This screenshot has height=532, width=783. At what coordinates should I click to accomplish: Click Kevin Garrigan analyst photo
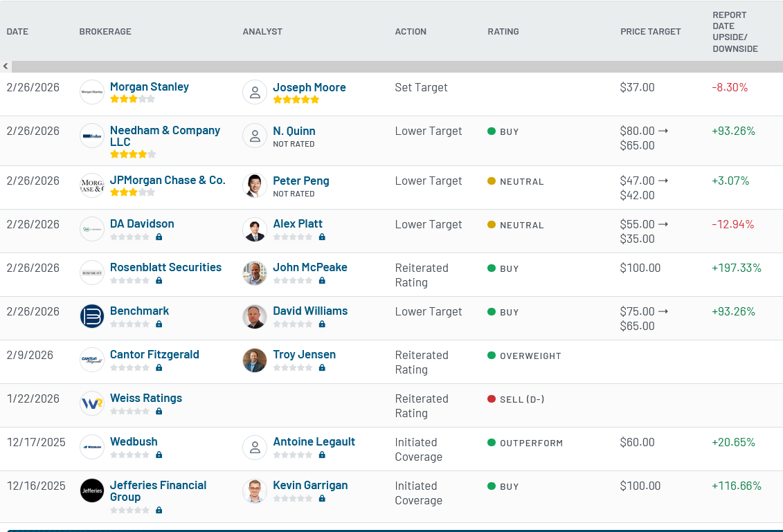click(x=255, y=490)
